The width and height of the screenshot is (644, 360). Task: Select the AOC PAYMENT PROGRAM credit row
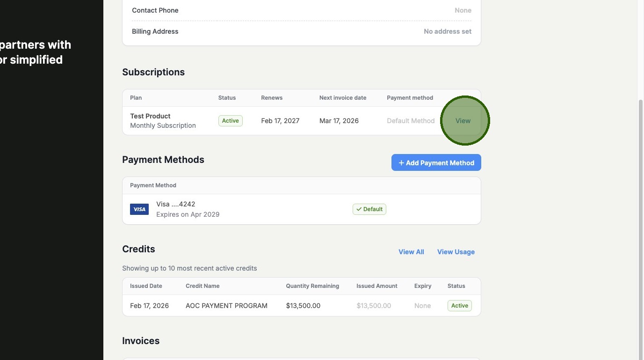point(226,306)
